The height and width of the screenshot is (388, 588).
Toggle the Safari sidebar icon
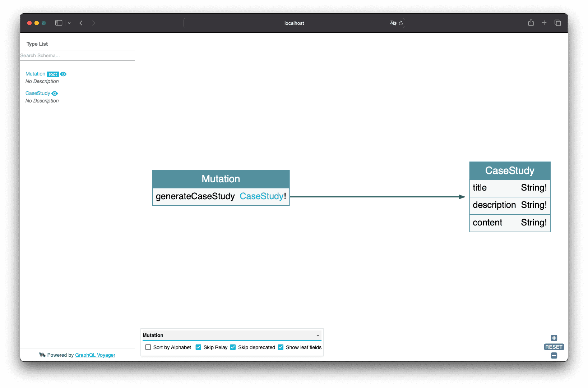[x=59, y=23]
